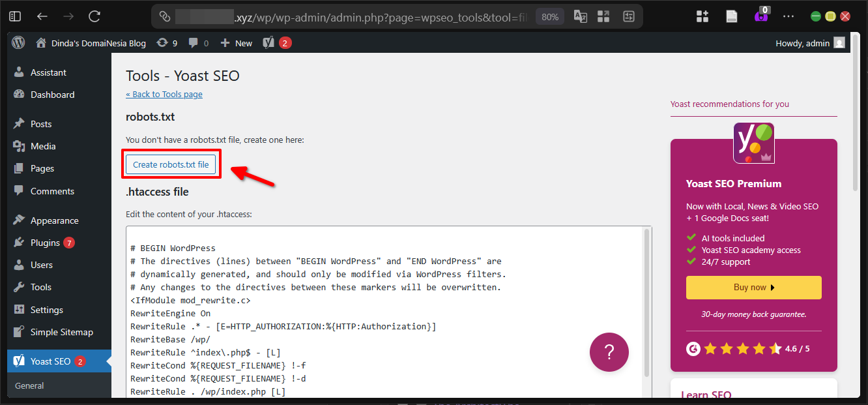868x405 pixels.
Task: Open the browser extensions puzzle menu
Action: 702,16
